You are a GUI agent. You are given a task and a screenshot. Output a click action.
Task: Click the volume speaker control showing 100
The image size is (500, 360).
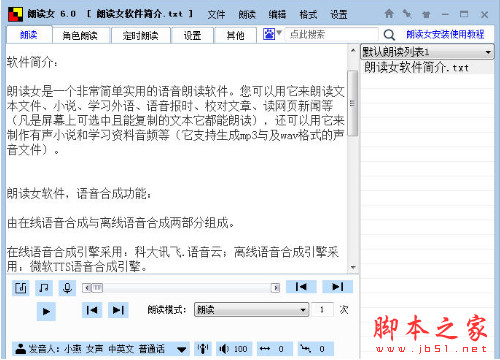[x=234, y=349]
